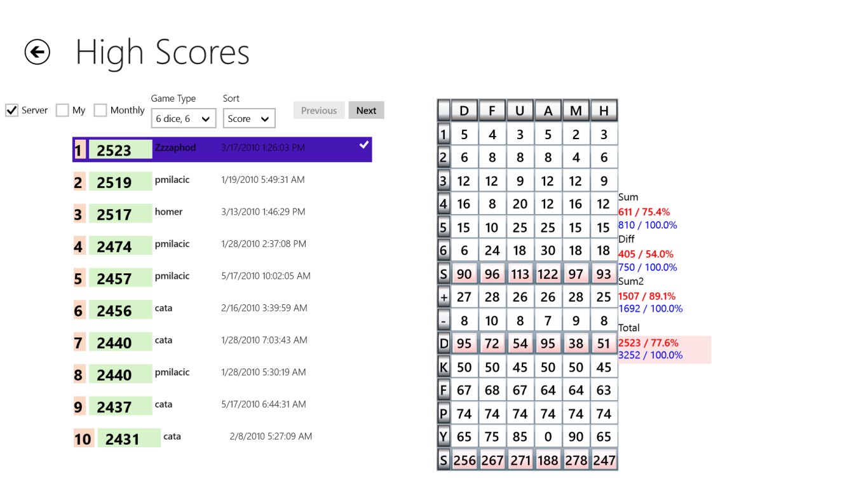
Task: Click the H column header tile
Action: coord(604,111)
